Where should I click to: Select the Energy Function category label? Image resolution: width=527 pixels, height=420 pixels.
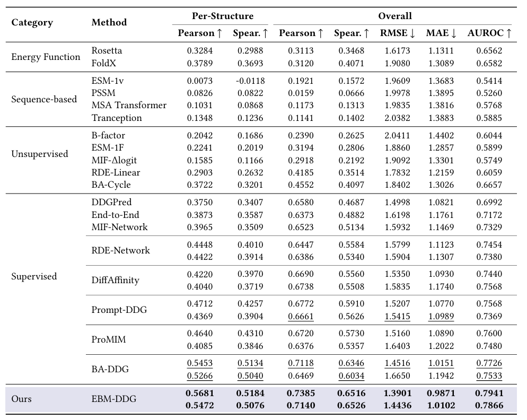pyautogui.click(x=46, y=57)
